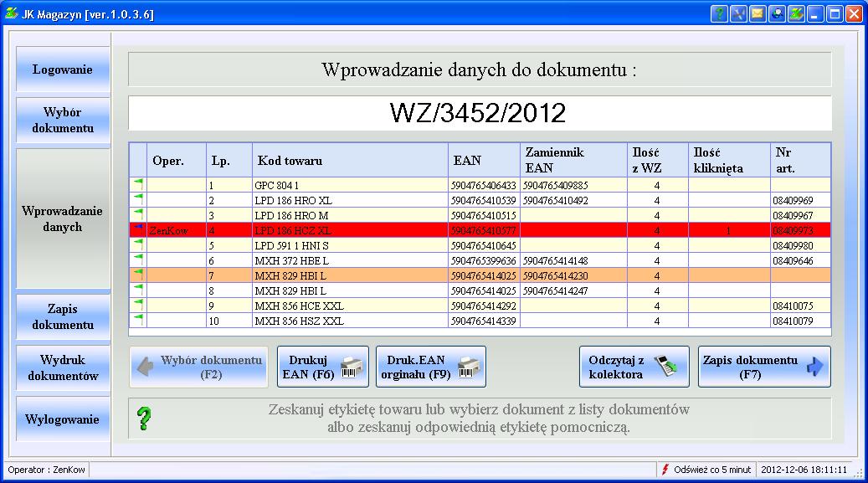Image resolution: width=868 pixels, height=483 pixels.
Task: Open the tools settings icon in title bar
Action: [737, 14]
